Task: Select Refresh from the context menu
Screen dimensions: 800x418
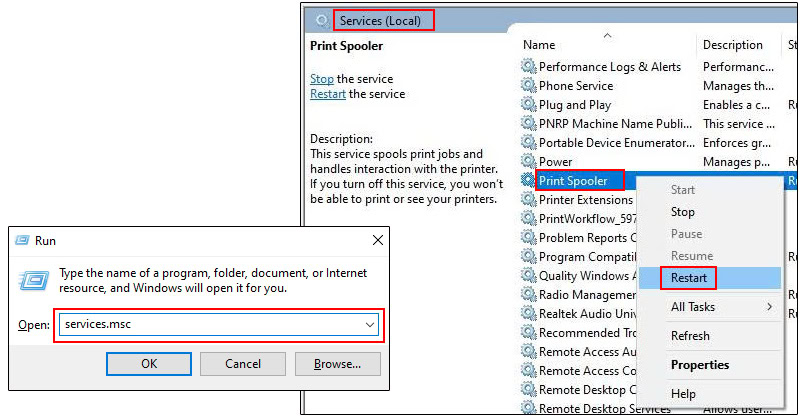Action: point(690,336)
